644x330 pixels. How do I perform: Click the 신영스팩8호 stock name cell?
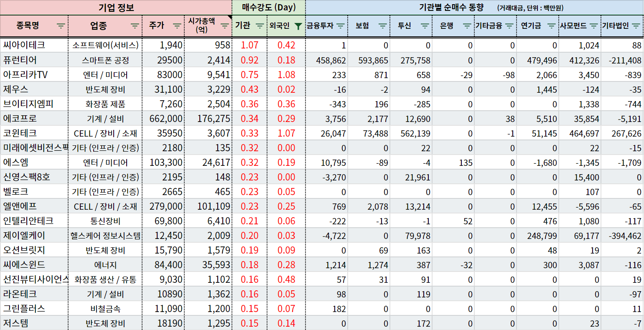(34, 177)
